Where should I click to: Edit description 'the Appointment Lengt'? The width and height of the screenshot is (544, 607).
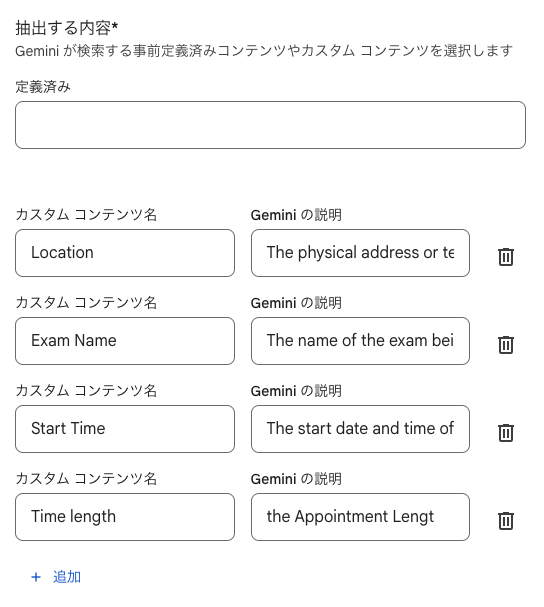pos(360,516)
